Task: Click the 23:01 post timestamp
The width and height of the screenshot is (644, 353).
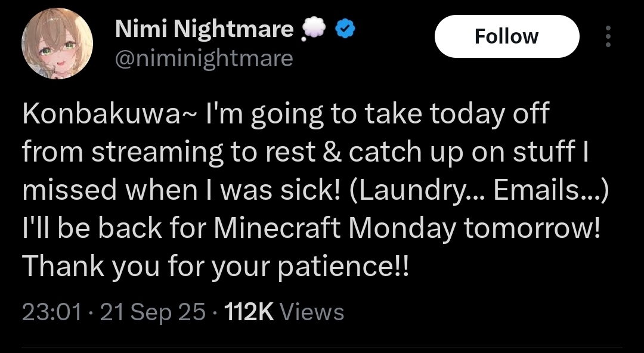Action: coord(51,312)
